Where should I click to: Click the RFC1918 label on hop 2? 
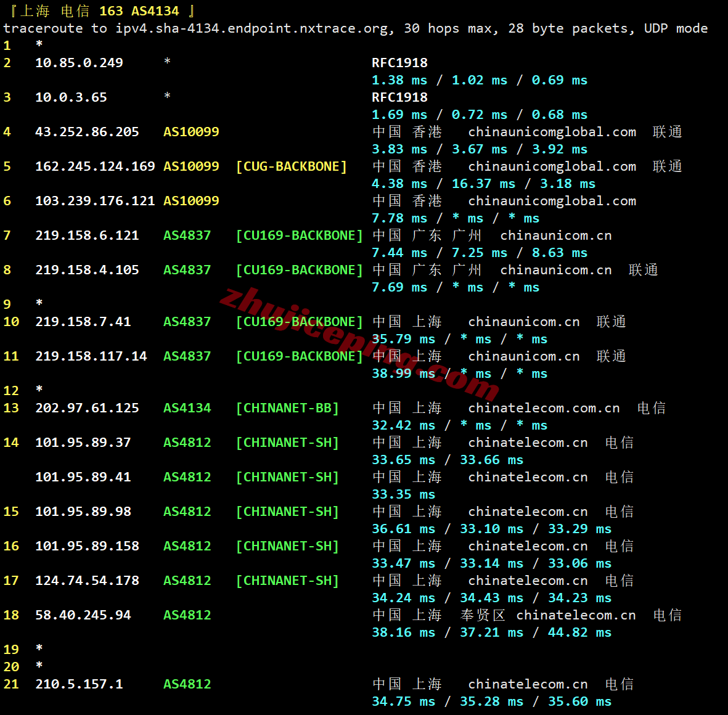pyautogui.click(x=399, y=63)
